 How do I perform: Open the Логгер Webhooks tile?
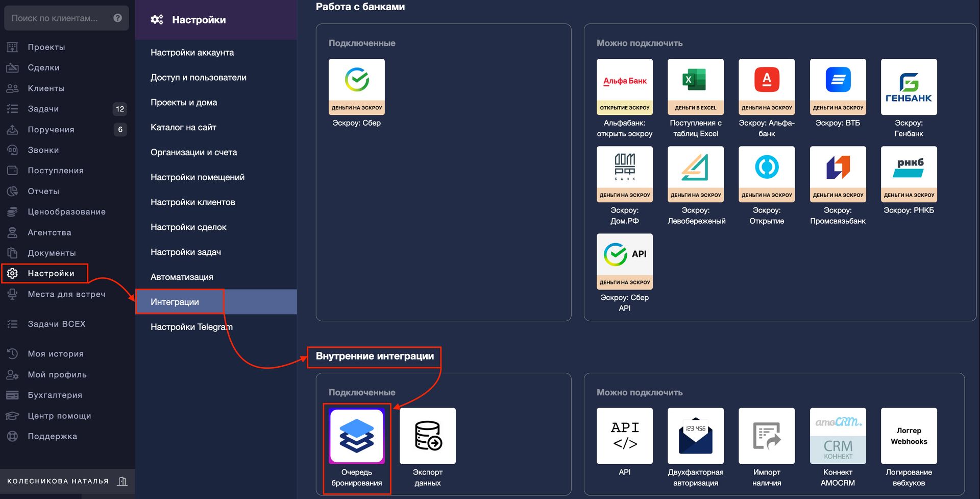point(909,436)
